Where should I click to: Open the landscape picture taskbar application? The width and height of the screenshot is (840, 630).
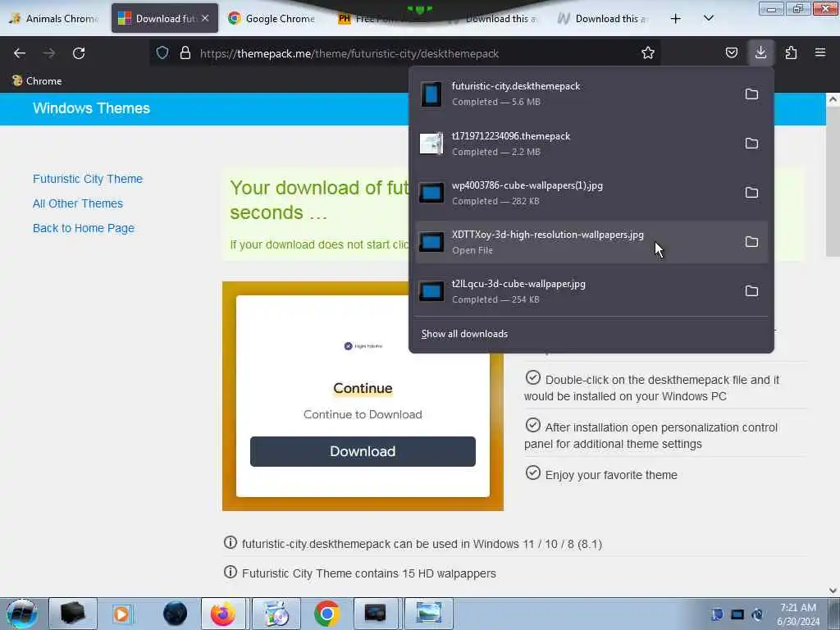coord(428,614)
